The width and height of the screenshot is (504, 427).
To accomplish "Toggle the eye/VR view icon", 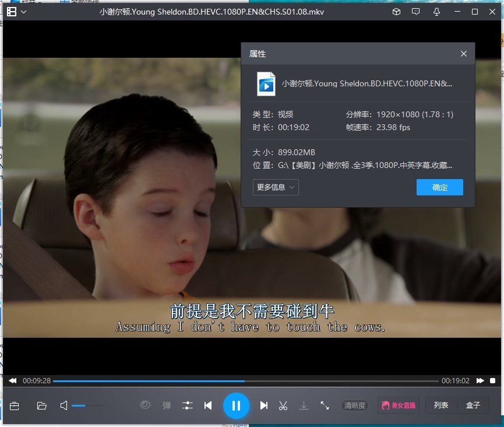I will (x=145, y=405).
